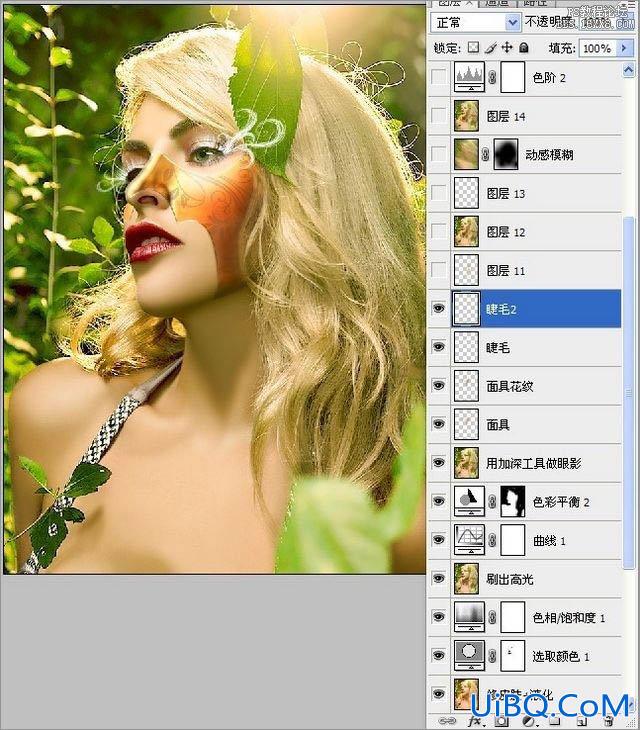The width and height of the screenshot is (640, 730).
Task: Lock image pixels brush icon
Action: coord(490,47)
